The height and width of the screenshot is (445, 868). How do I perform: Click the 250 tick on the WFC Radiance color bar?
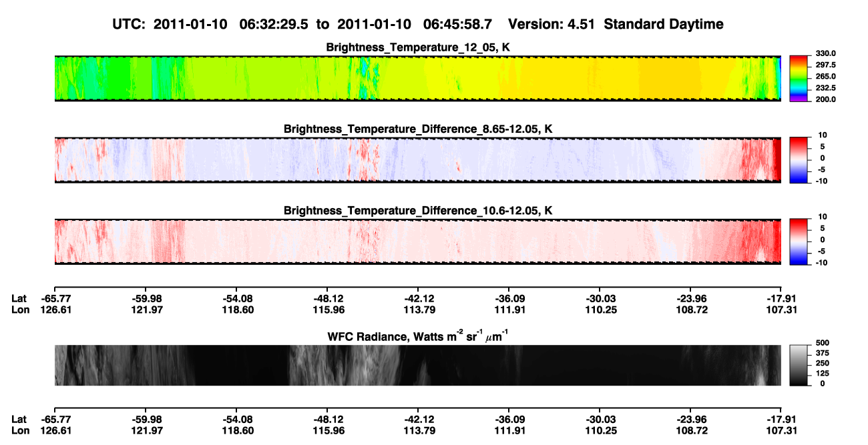[823, 363]
